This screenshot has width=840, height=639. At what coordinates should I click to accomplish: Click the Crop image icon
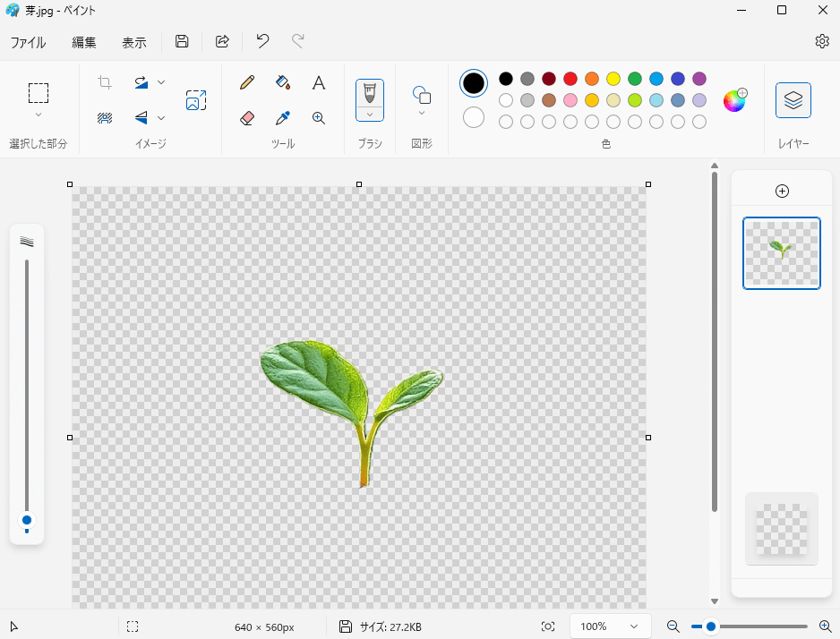[x=105, y=83]
